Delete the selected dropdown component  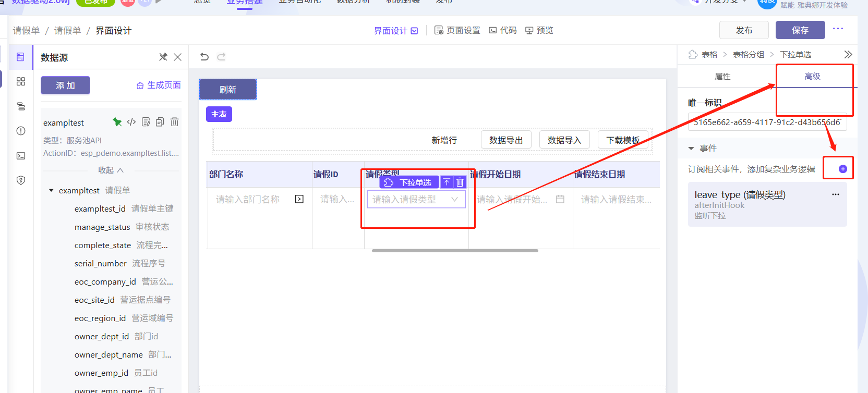(x=460, y=182)
